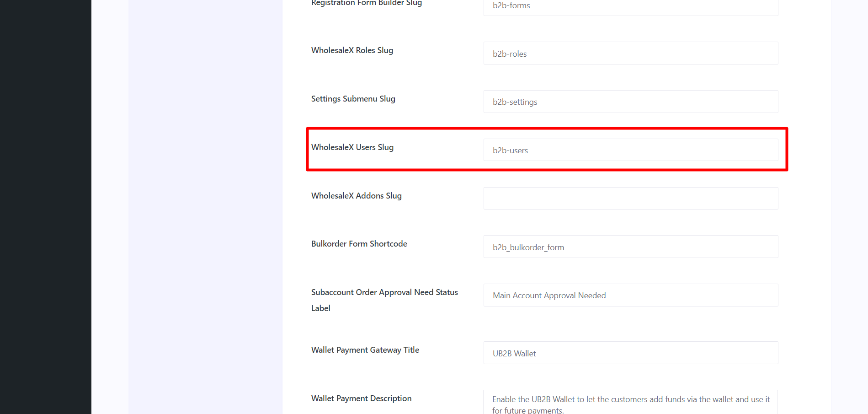Click the 'Wallet Payment Gateway Title' label

(365, 350)
